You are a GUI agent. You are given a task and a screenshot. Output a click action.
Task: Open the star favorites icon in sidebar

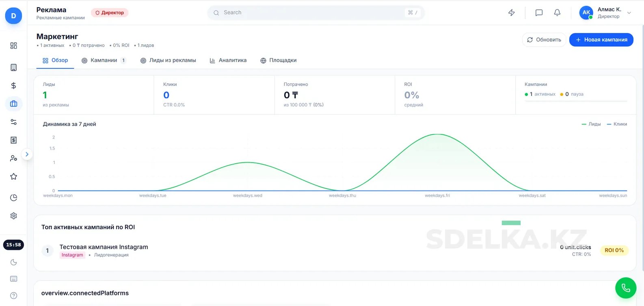[13, 176]
